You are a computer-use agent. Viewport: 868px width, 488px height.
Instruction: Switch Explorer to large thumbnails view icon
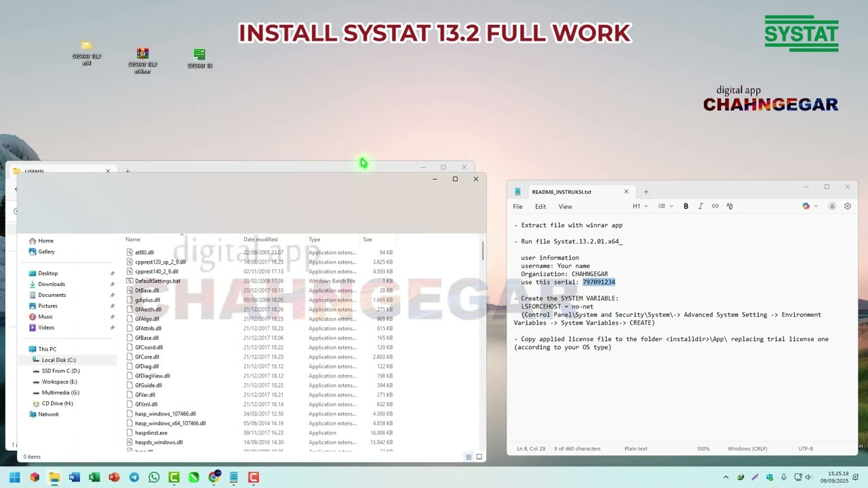point(479,457)
